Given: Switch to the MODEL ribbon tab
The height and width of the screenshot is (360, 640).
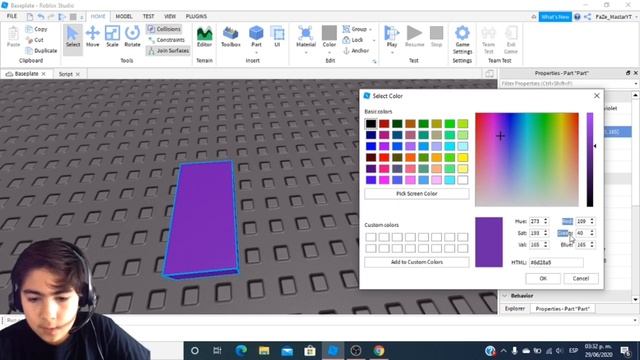Looking at the screenshot, I should (124, 16).
